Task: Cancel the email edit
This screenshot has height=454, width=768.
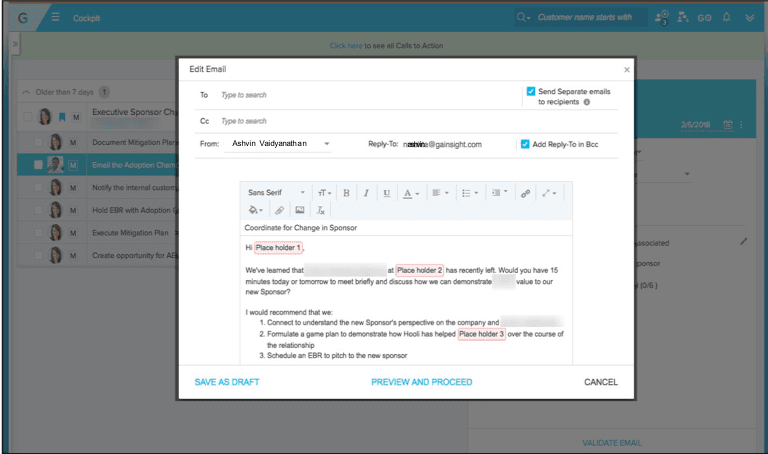Action: (600, 382)
